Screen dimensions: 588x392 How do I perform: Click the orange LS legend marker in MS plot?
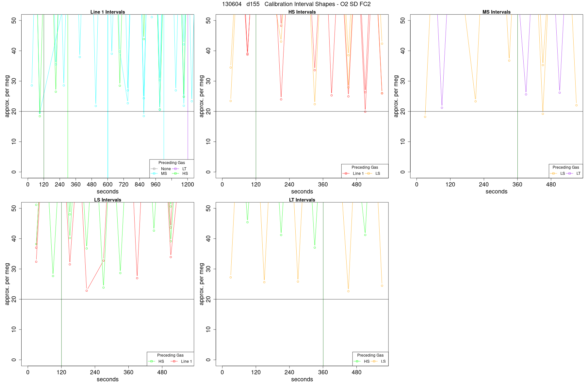coord(553,173)
